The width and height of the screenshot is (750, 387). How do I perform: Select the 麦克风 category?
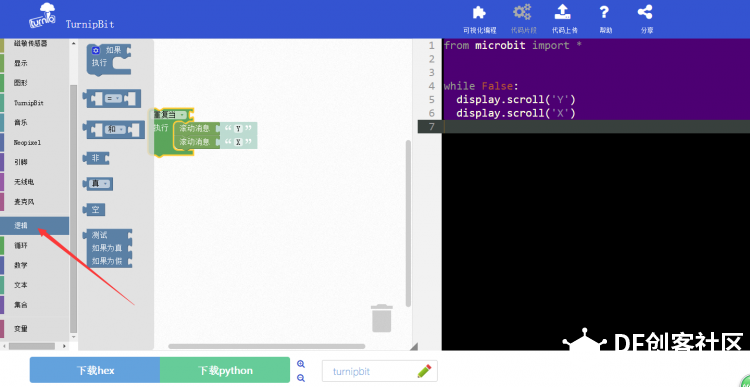[24, 202]
